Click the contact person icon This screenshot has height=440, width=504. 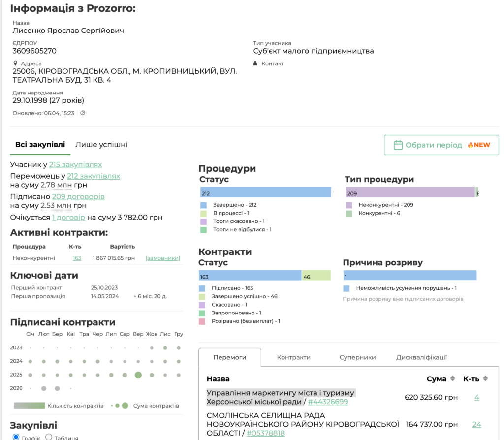255,63
